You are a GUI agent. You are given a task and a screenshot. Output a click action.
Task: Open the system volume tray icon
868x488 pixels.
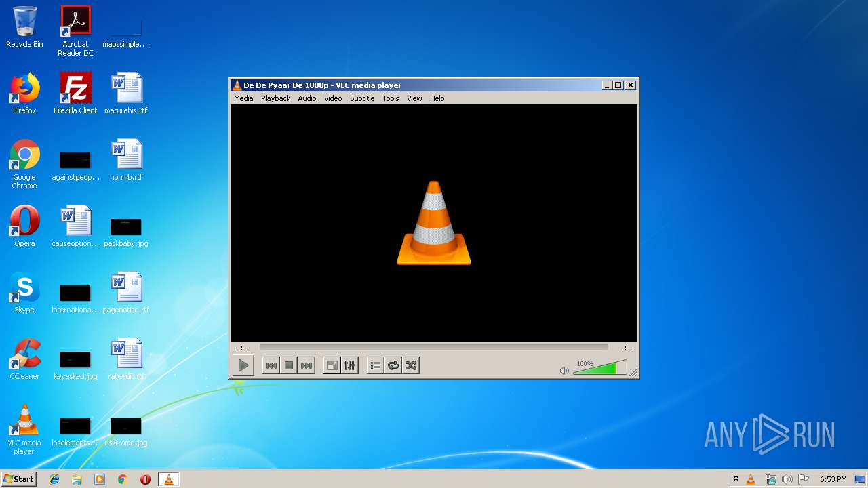pyautogui.click(x=787, y=479)
